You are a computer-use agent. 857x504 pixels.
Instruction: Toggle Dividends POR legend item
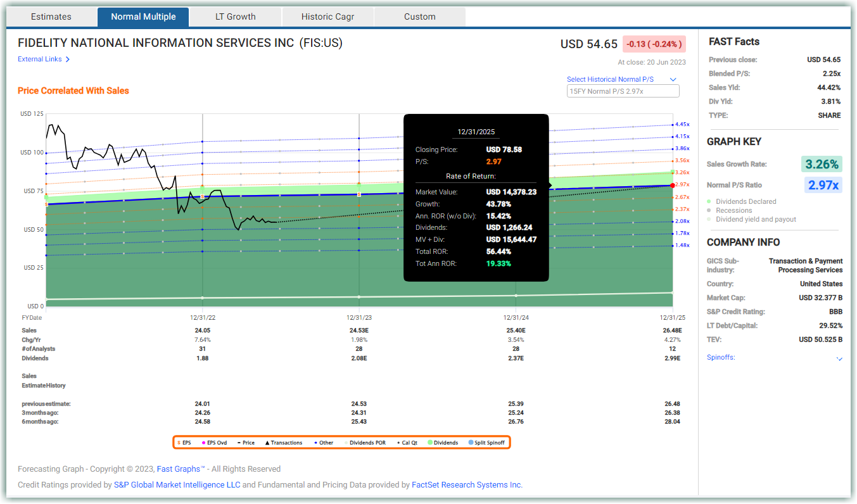coord(364,443)
